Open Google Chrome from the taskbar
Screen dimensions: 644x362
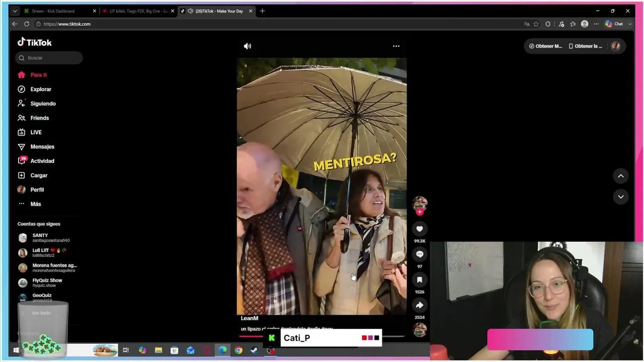pos(238,350)
